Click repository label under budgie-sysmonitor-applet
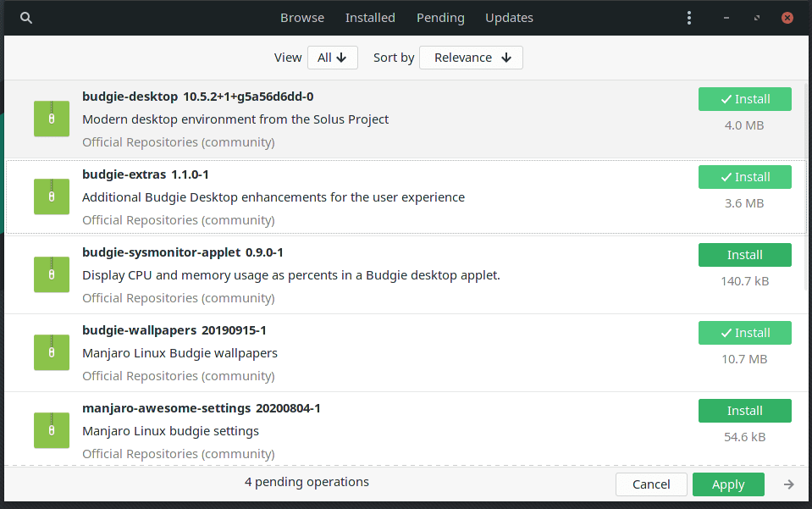Viewport: 812px width, 509px height. pos(179,298)
